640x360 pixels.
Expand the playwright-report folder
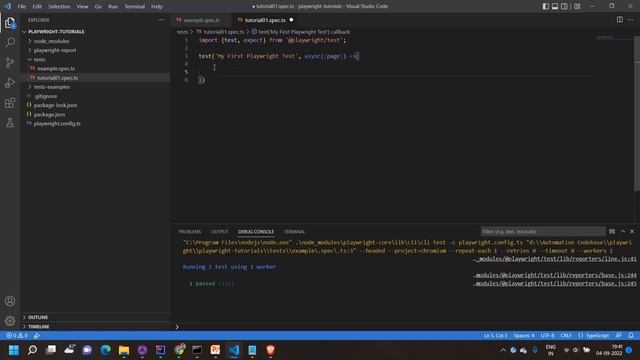coord(55,50)
